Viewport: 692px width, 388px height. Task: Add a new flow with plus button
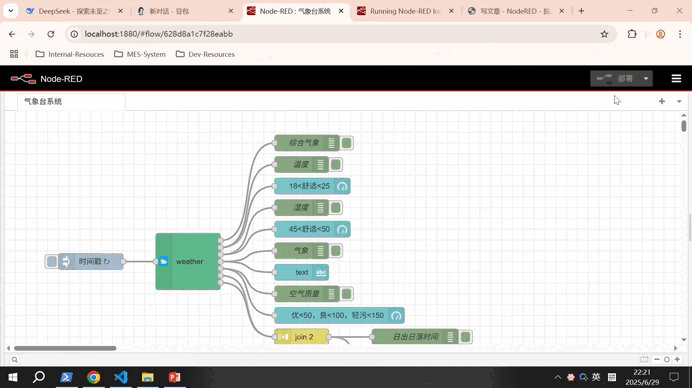[662, 101]
